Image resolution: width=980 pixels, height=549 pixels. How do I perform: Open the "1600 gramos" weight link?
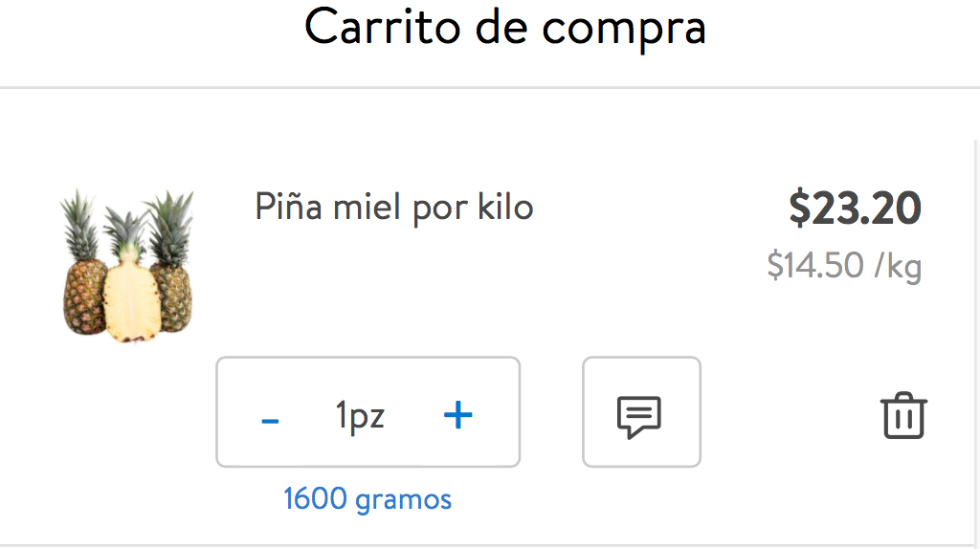click(x=367, y=498)
